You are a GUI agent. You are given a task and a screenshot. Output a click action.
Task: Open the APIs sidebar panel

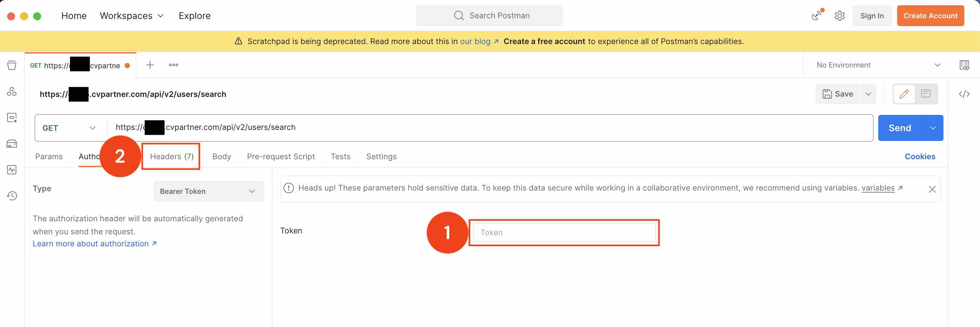tap(12, 91)
